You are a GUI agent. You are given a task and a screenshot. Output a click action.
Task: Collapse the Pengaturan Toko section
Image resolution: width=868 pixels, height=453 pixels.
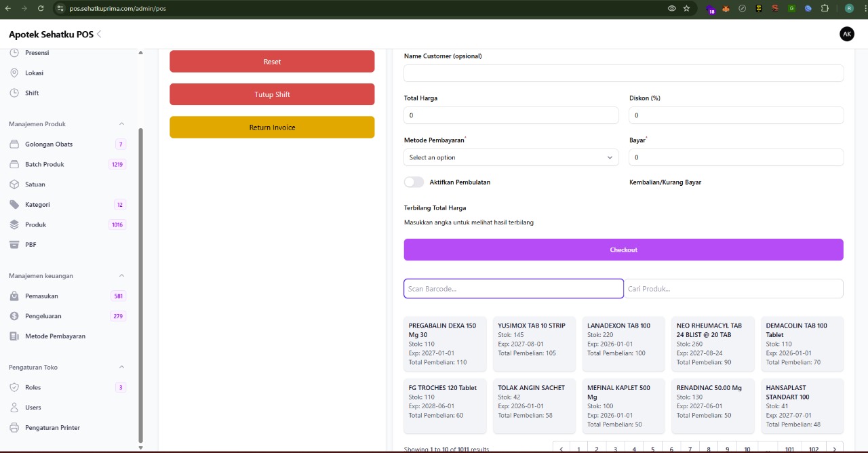click(122, 368)
